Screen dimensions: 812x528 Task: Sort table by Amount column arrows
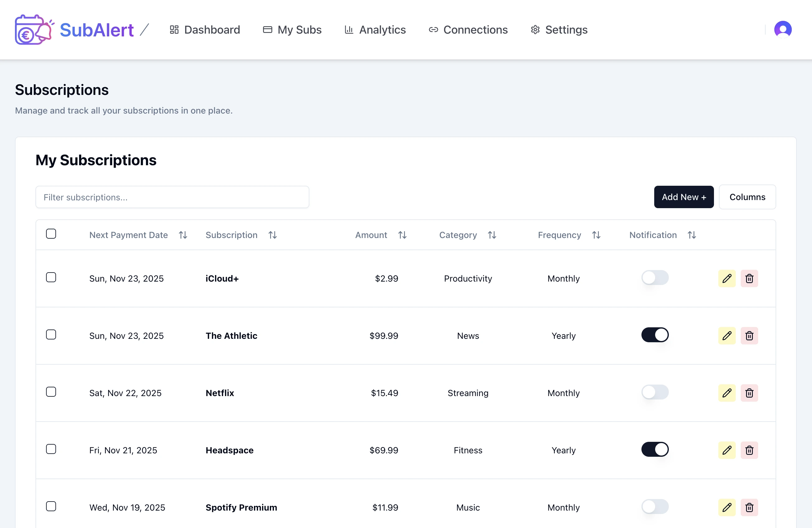402,235
